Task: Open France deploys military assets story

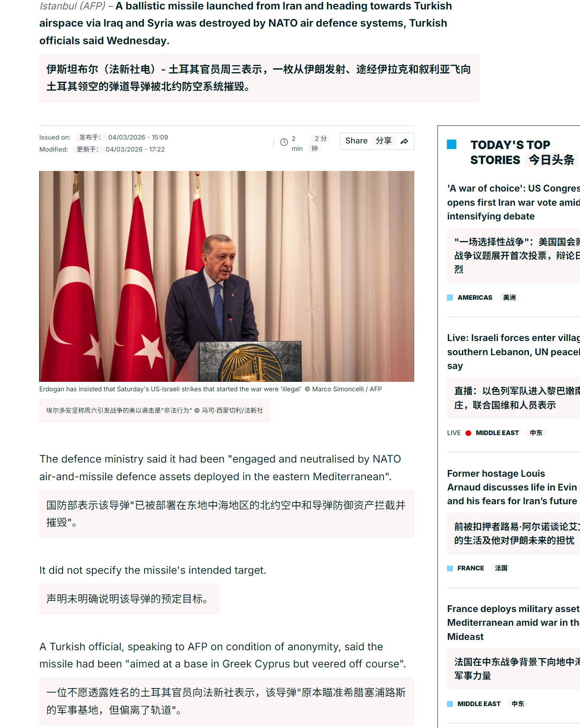Action: (x=513, y=623)
